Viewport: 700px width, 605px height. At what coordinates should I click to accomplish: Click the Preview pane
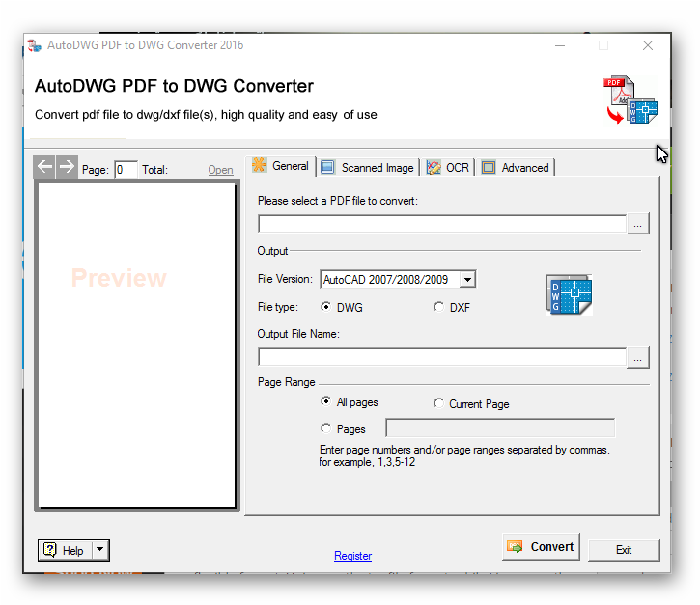pyautogui.click(x=137, y=345)
